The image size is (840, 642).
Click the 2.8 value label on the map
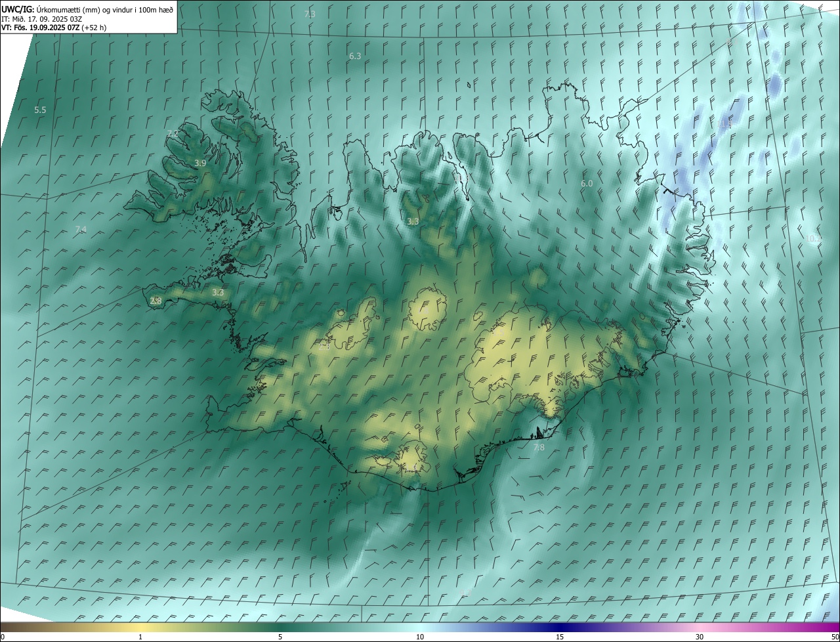click(x=156, y=301)
